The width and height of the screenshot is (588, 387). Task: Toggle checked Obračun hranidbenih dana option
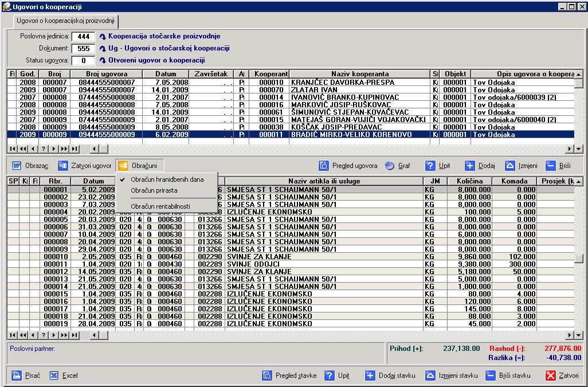click(167, 179)
